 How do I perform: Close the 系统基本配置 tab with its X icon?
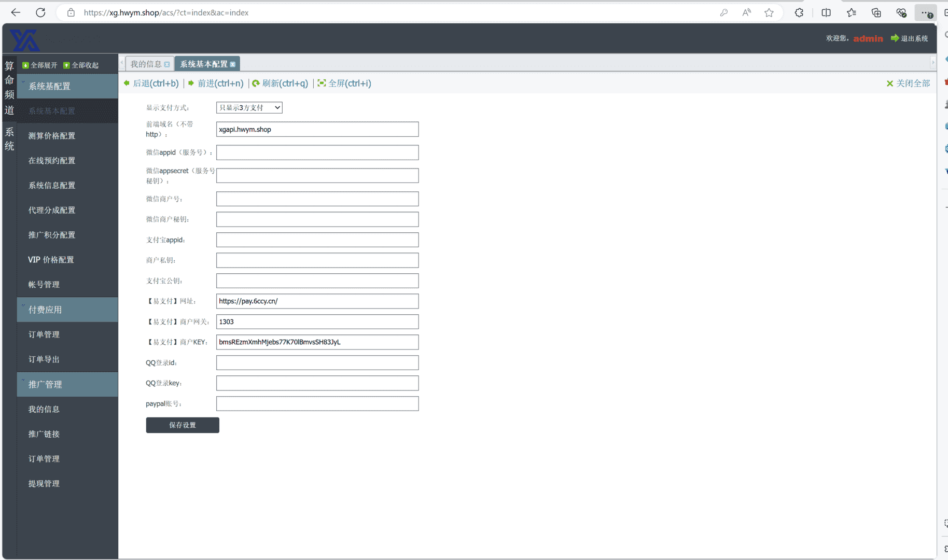(233, 64)
